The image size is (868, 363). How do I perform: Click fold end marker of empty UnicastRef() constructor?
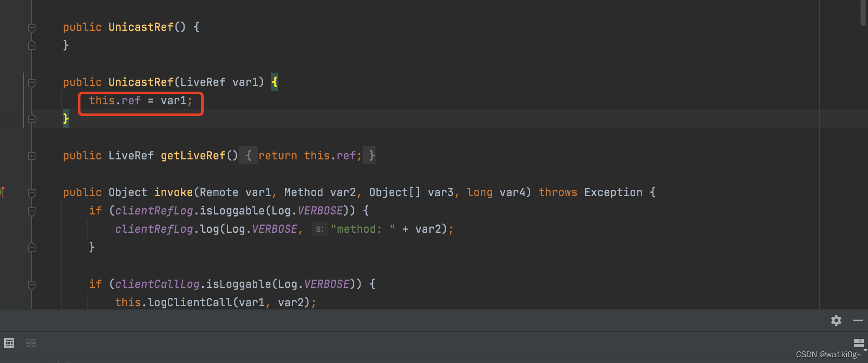tap(32, 45)
